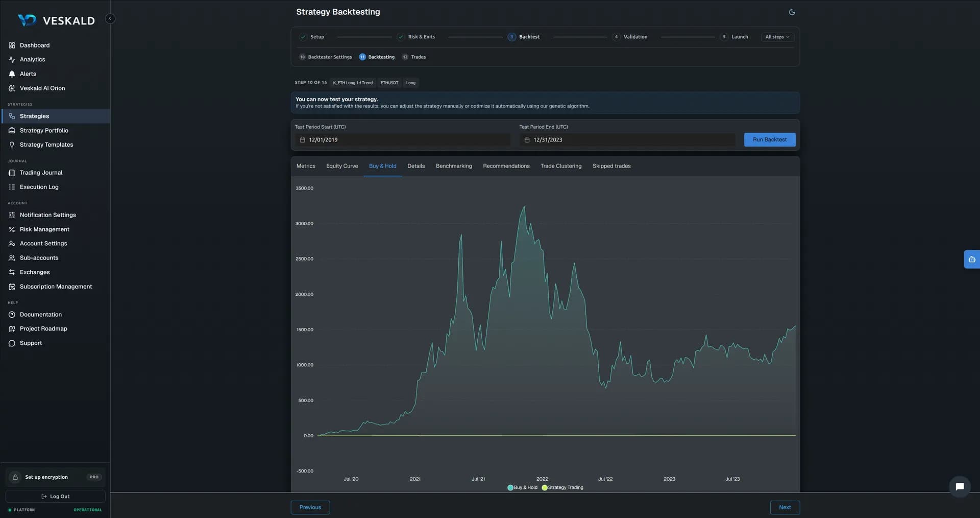Switch to Details tab
Viewport: 980px width, 518px height.
(416, 166)
